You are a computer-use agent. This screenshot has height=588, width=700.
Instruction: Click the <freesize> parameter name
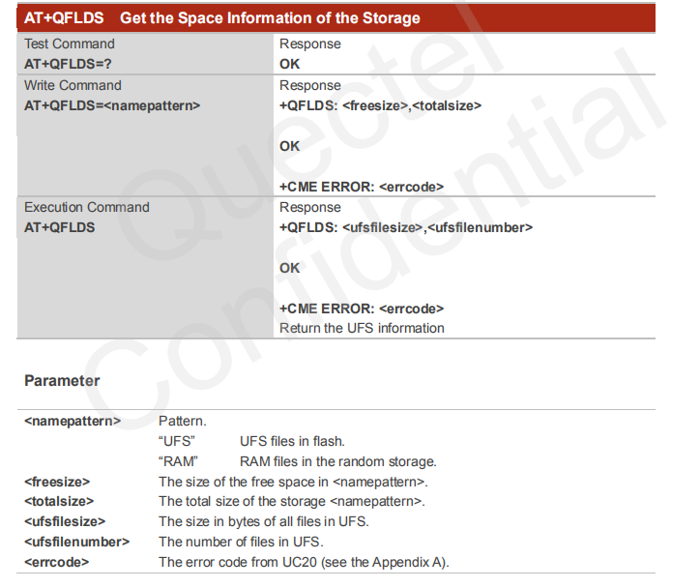[56, 482]
